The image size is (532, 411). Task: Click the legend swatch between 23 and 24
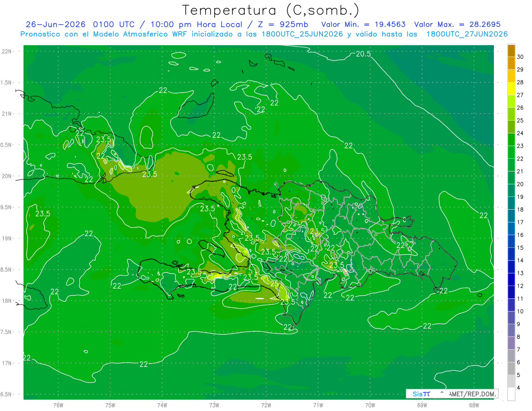pos(511,140)
